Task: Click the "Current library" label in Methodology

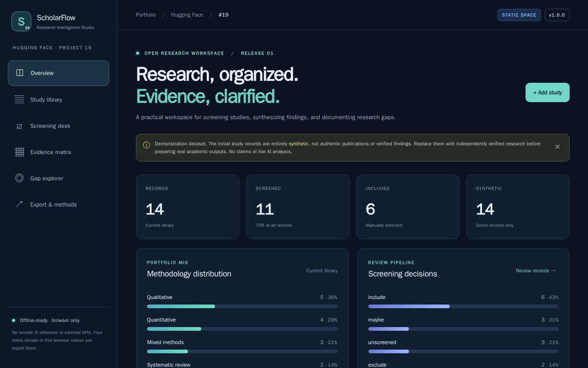Action: pyautogui.click(x=322, y=270)
